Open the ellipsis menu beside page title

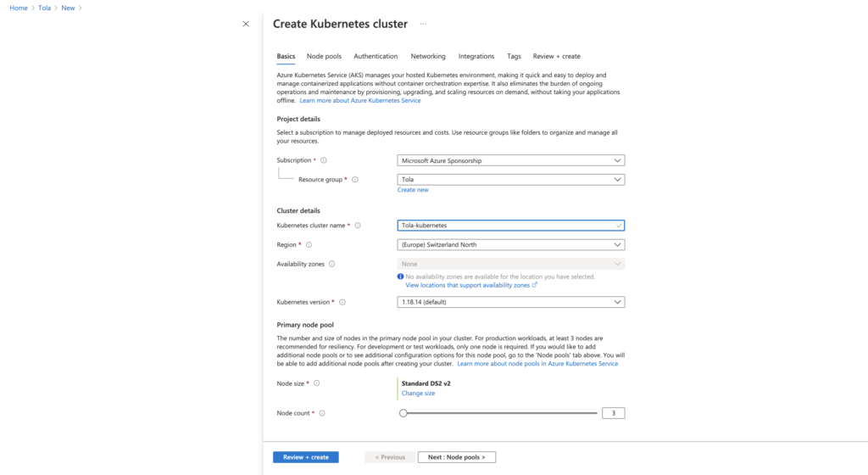click(423, 24)
